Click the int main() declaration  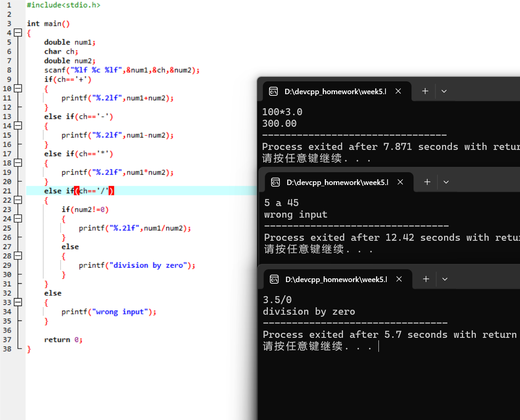[48, 24]
